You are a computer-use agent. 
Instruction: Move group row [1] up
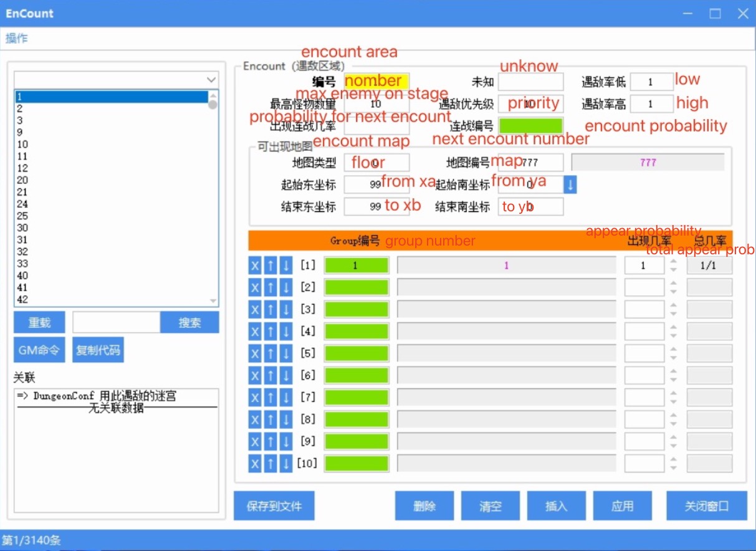tap(270, 266)
